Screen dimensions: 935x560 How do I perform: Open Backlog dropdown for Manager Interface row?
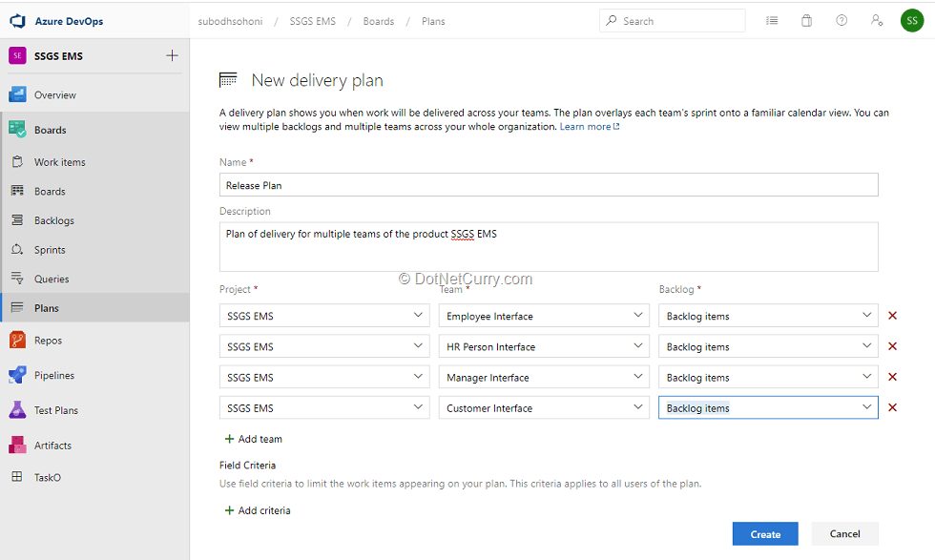click(x=768, y=377)
